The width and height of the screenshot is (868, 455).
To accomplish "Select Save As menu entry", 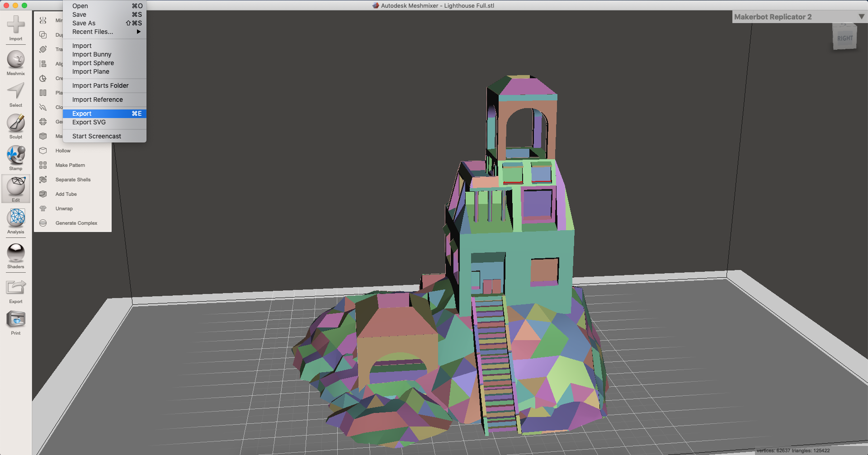I will [x=104, y=23].
